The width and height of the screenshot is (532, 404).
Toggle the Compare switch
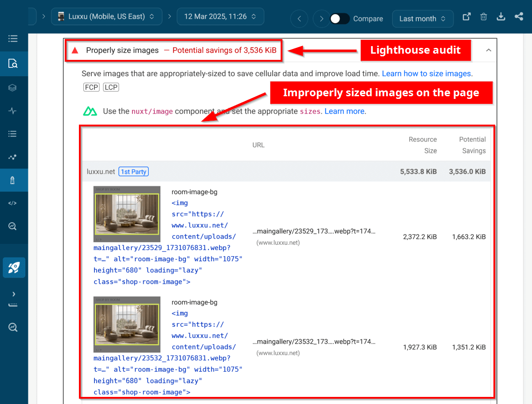pyautogui.click(x=340, y=19)
